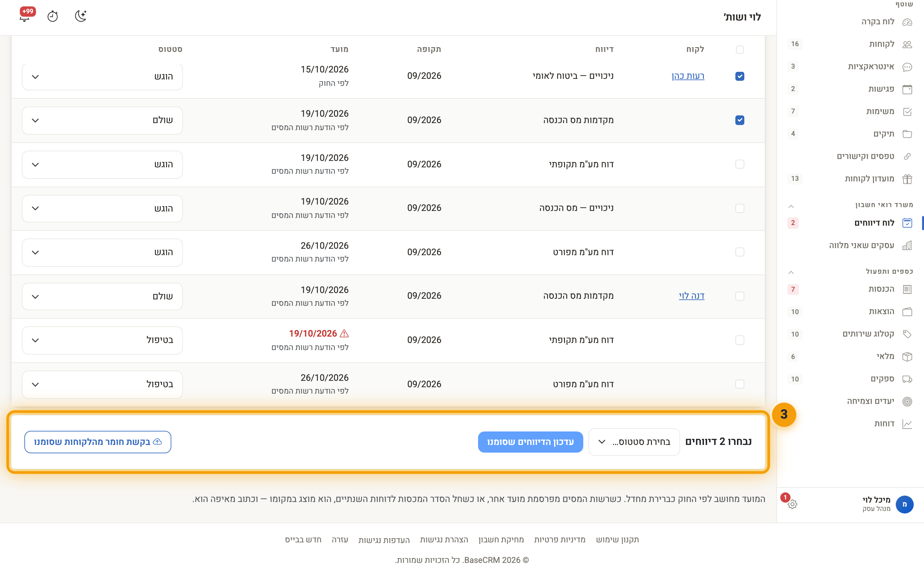The height and width of the screenshot is (577, 924).
Task: Click the warning icon beside overdue 19/10/2026 date
Action: point(344,333)
